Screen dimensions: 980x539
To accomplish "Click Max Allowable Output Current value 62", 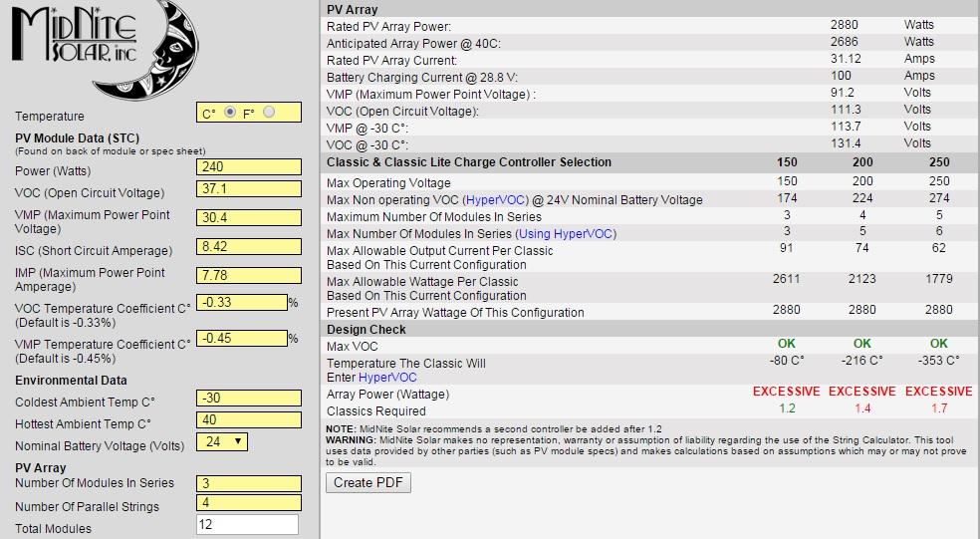I will pos(939,248).
